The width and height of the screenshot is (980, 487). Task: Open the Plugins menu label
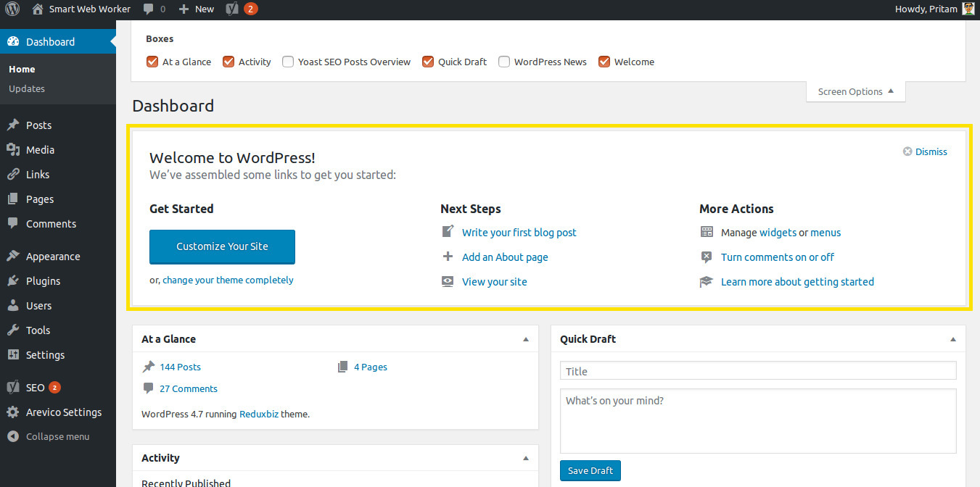[x=44, y=280]
